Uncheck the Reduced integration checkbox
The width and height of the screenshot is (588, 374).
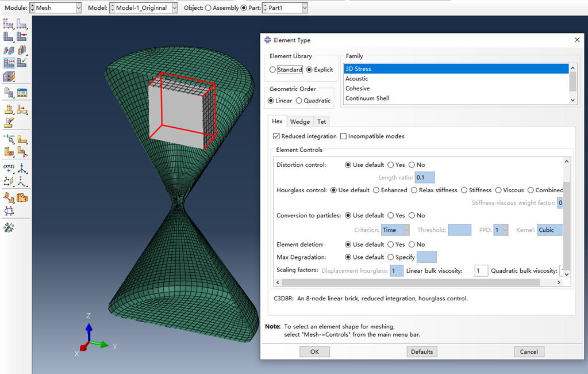click(276, 136)
